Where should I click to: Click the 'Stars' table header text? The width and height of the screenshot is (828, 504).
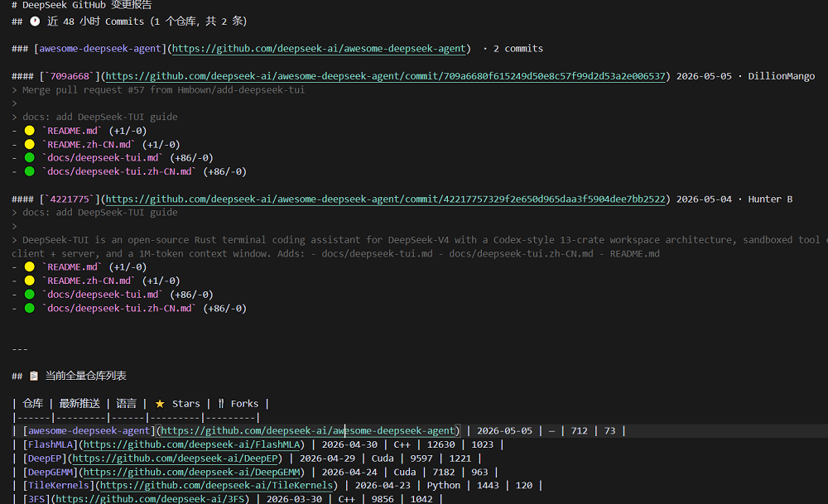pyautogui.click(x=185, y=404)
